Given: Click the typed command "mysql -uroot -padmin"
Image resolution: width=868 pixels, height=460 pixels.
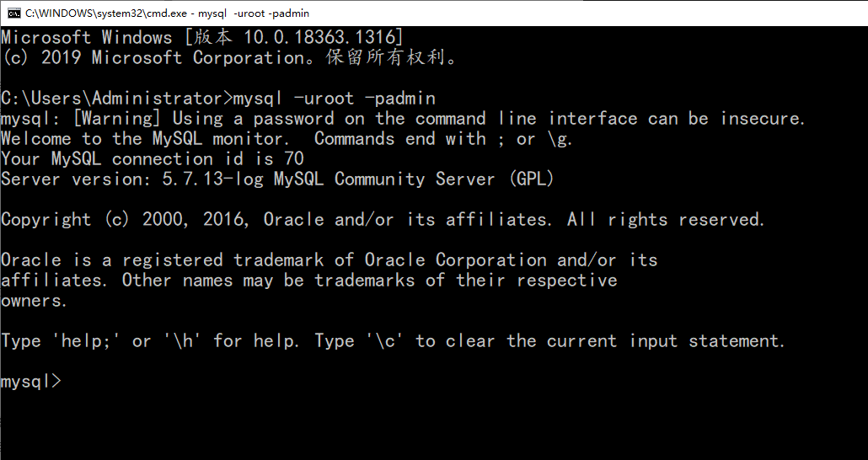Looking at the screenshot, I should tap(334, 98).
